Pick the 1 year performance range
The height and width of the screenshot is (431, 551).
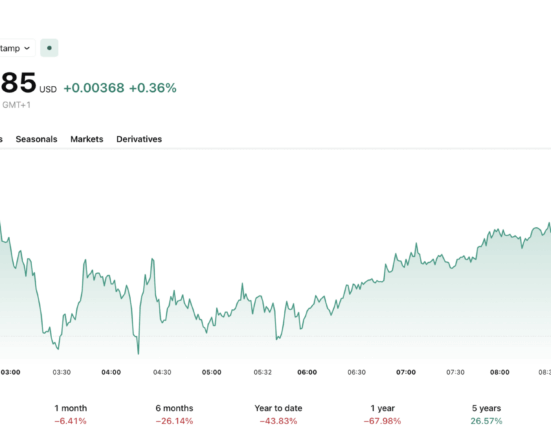(x=382, y=414)
